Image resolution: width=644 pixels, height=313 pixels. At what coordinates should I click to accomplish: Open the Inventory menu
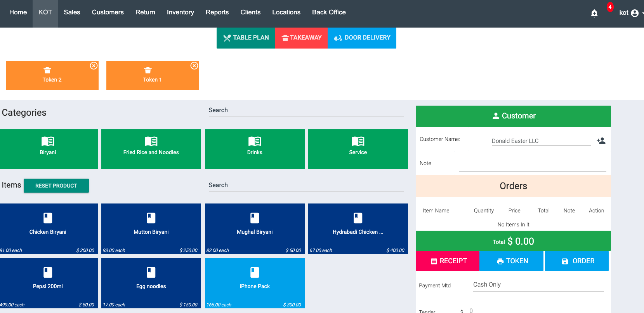[180, 12]
